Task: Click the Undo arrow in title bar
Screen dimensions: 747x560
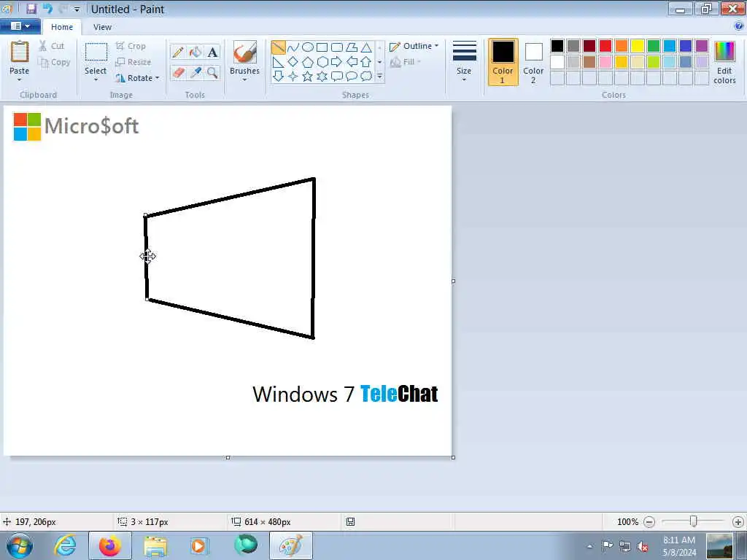Action: coord(47,9)
